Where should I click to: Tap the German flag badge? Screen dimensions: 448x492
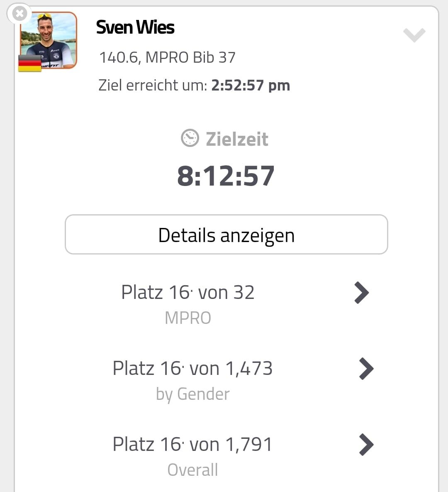click(30, 63)
